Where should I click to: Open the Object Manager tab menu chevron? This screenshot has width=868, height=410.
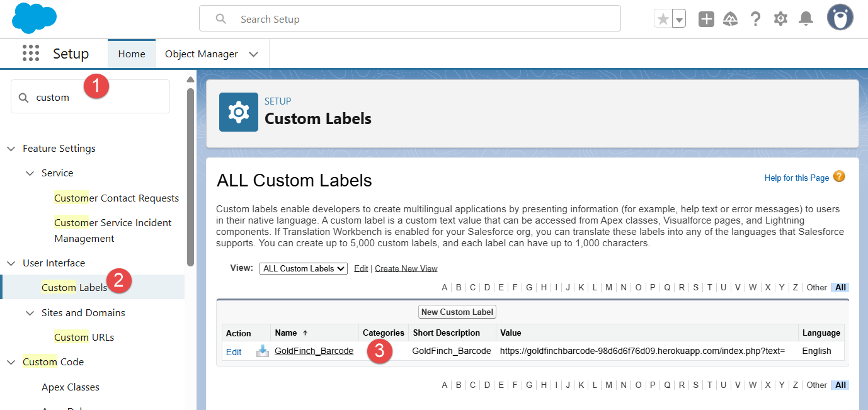click(253, 54)
